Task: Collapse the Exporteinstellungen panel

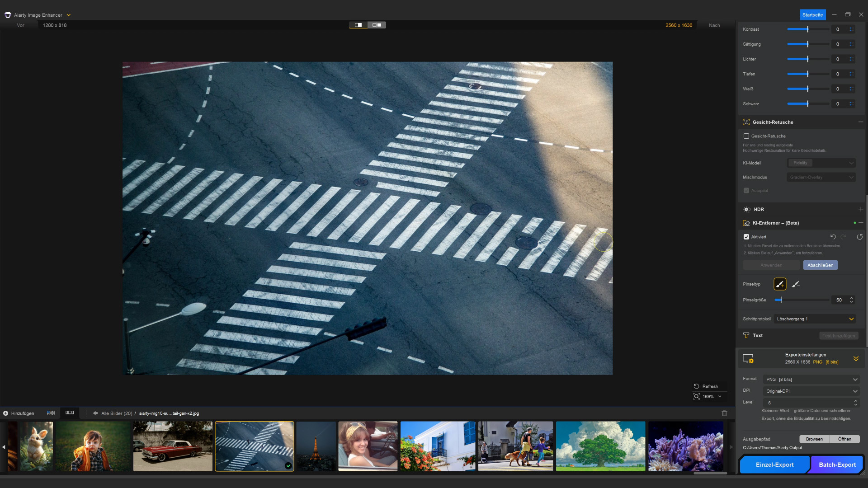Action: point(856,358)
